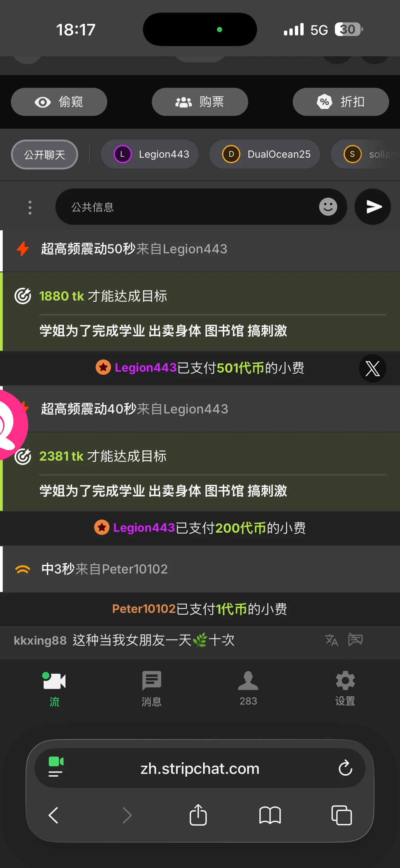Select the 公开聊天 chat tab
Screen dimensions: 400x868
click(45, 154)
